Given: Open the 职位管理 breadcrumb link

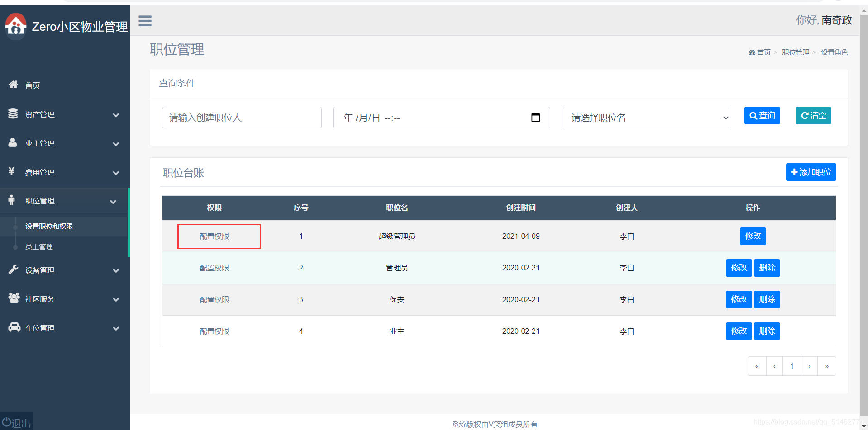Looking at the screenshot, I should point(795,52).
